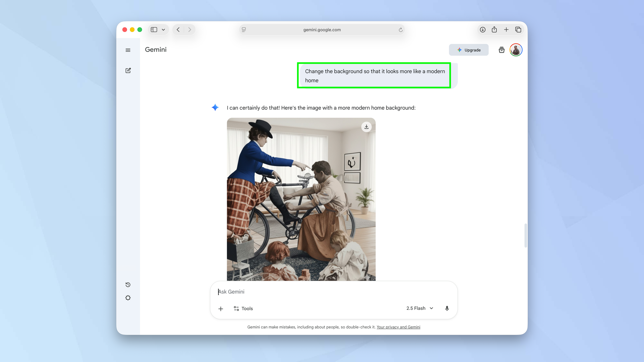Start voice input with the microphone icon
644x362 pixels.
pyautogui.click(x=447, y=308)
